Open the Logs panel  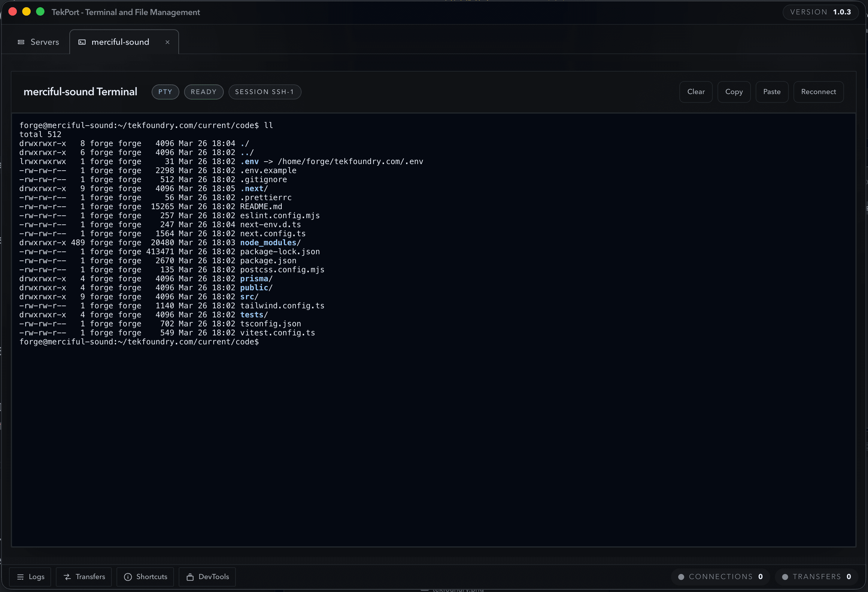click(x=31, y=577)
